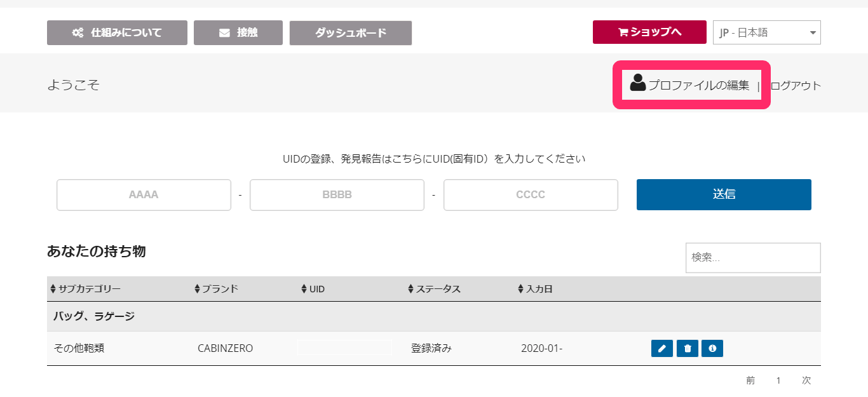Open the 仕組みについて menu button

click(117, 32)
